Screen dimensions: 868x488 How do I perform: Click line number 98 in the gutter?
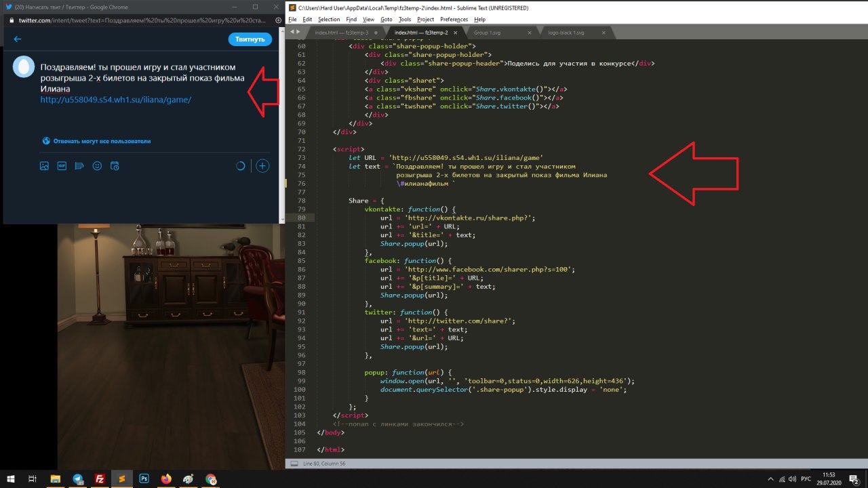[x=301, y=373]
